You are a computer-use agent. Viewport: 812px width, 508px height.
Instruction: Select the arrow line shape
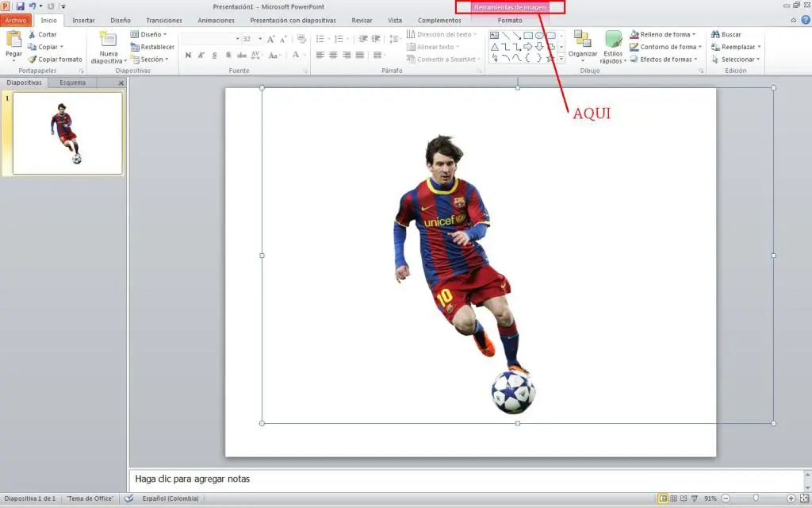click(517, 35)
